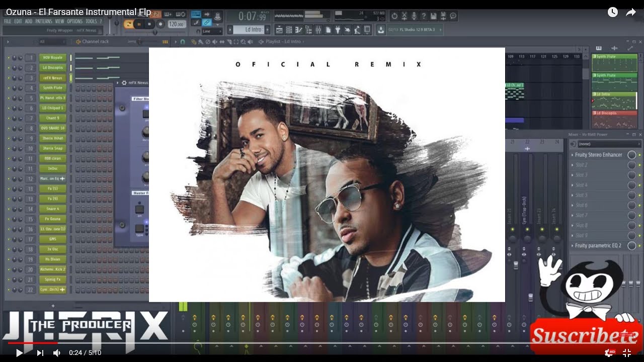The height and width of the screenshot is (362, 644).
Task: Click the undo history icon
Action: point(394,16)
